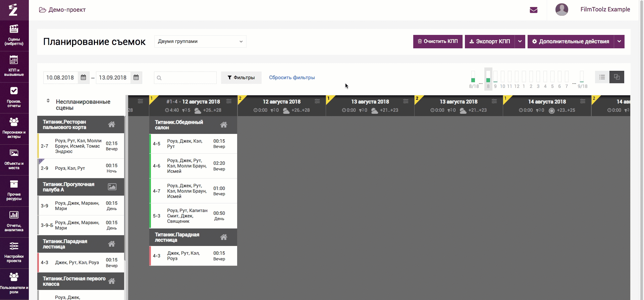
Task: Open settings of group 2 13 августа 2018
Action: (x=494, y=101)
